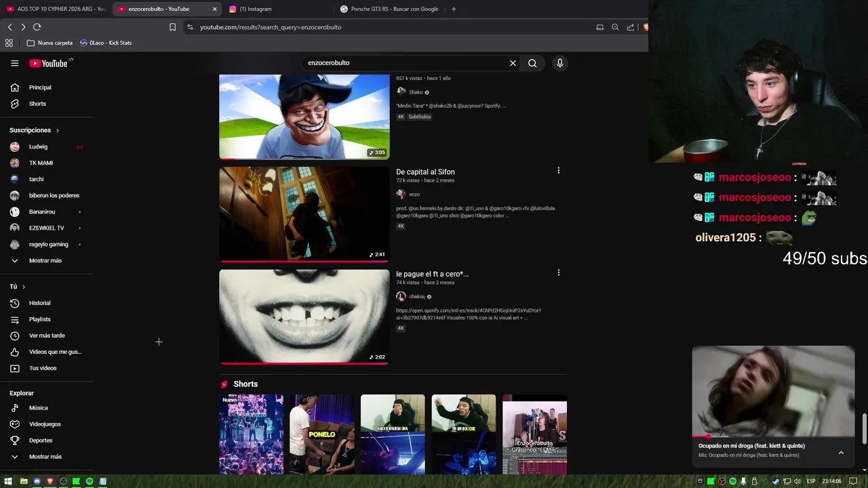
Task: Clear the search box with the X
Action: tap(513, 63)
